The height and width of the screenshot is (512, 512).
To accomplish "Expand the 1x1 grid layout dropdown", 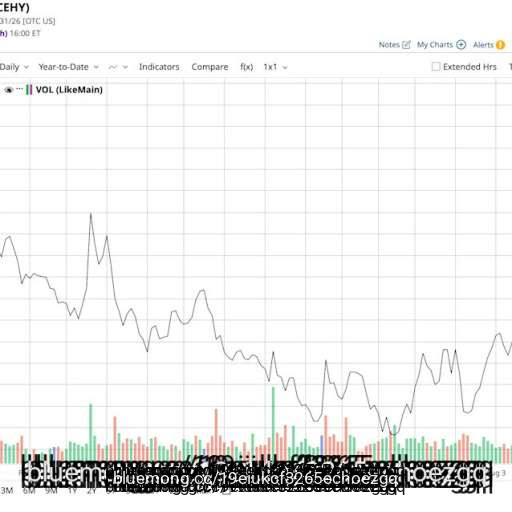I will tap(275, 67).
